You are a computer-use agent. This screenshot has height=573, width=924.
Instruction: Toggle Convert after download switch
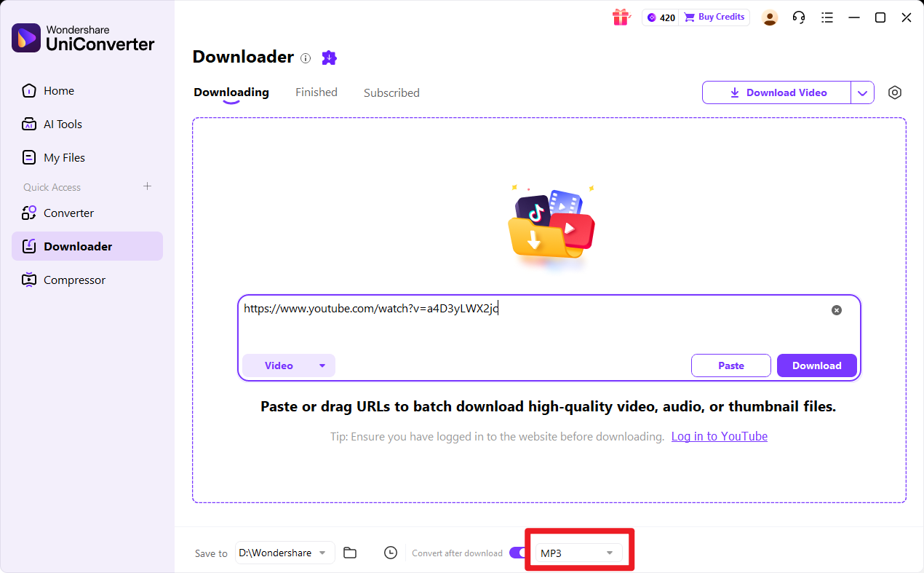(519, 553)
